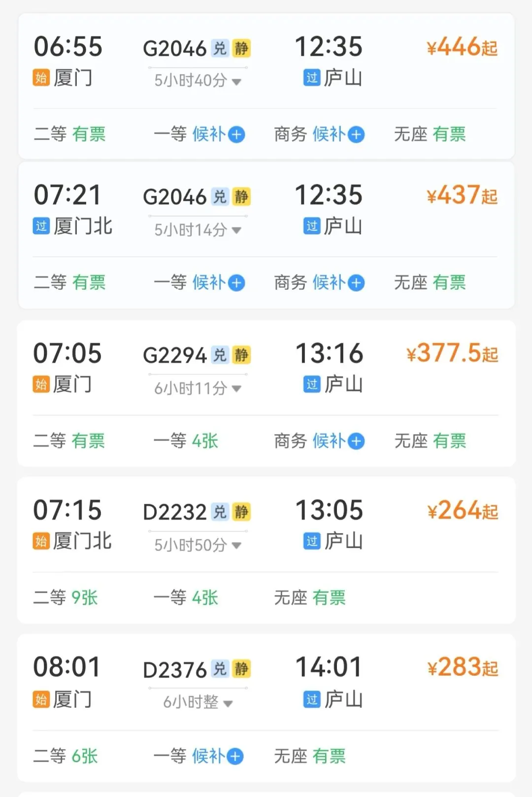Open train D2376 departing 08:01 from 厦门
The height and width of the screenshot is (797, 532).
coord(175,670)
